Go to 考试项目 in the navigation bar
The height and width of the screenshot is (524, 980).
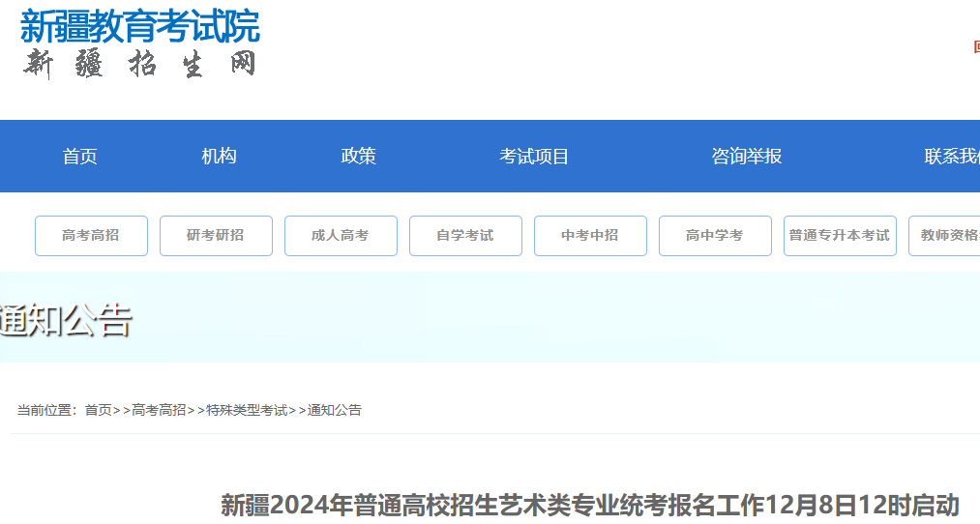pos(534,157)
